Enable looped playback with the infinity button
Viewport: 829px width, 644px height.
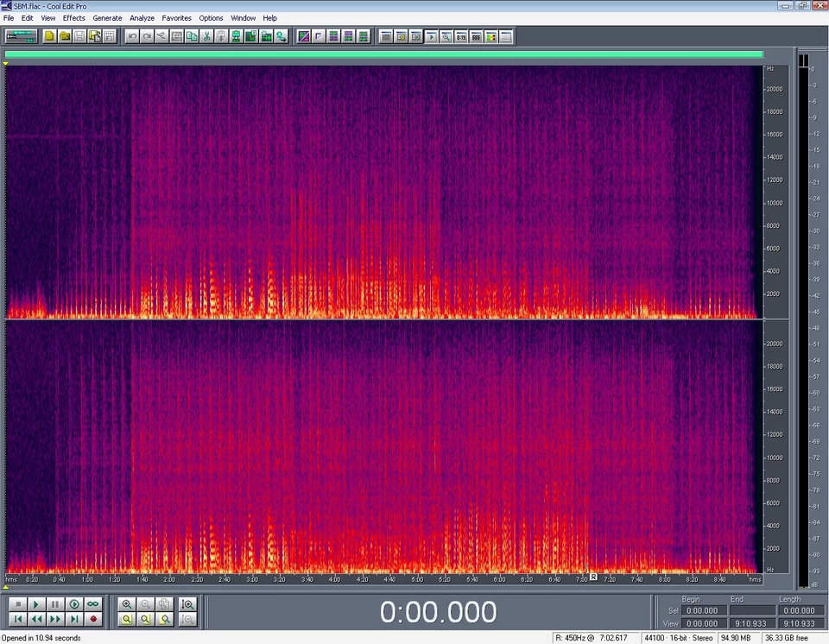point(92,603)
